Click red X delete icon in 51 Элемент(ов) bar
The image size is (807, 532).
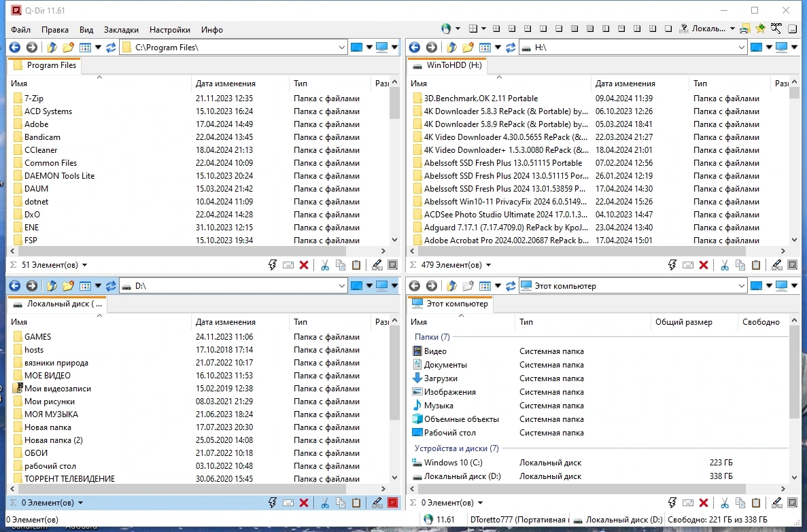[x=304, y=265]
